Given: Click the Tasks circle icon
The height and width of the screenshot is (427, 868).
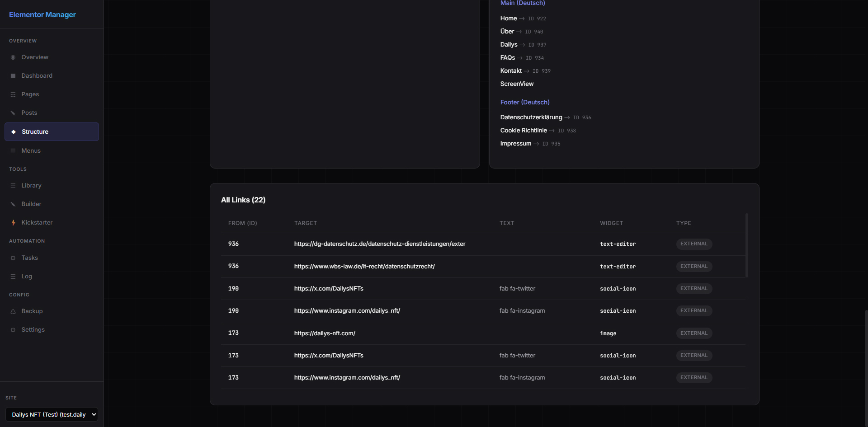Looking at the screenshot, I should (x=13, y=258).
